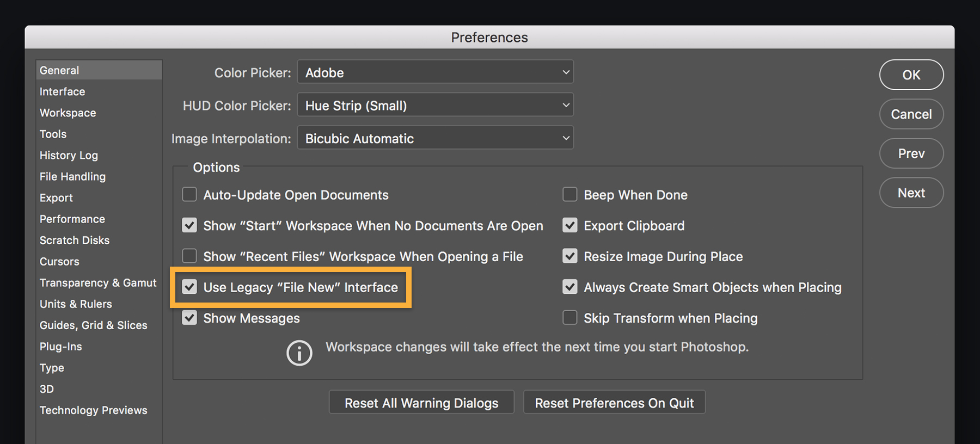
Task: Click Reset Preferences On Quit
Action: click(614, 403)
